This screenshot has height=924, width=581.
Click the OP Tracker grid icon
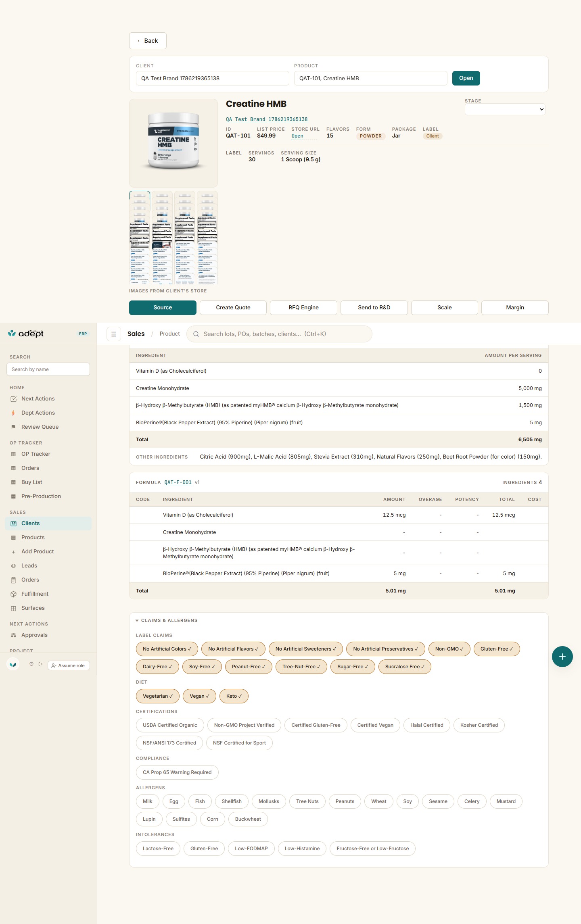pos(13,454)
